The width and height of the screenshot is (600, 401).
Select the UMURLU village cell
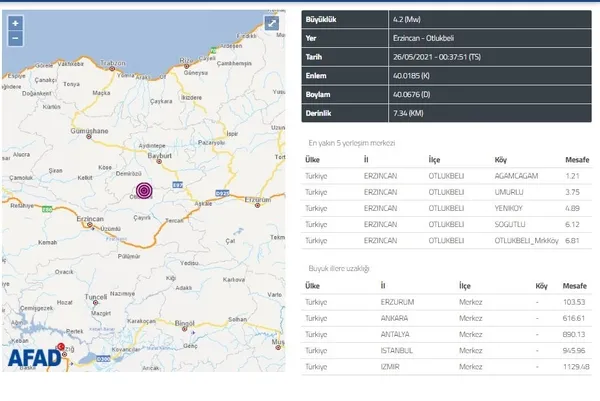[x=509, y=192]
